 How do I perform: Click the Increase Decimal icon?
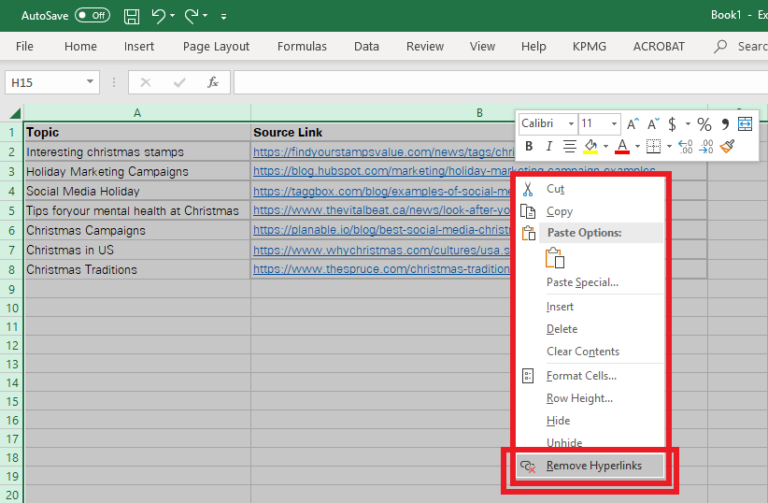click(685, 147)
